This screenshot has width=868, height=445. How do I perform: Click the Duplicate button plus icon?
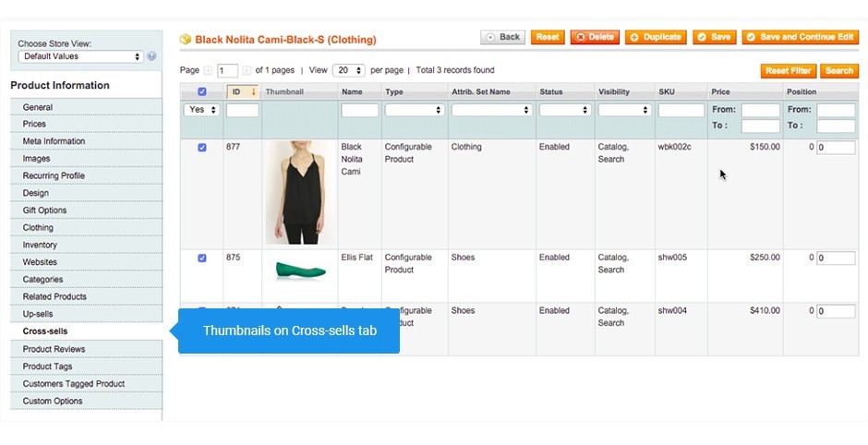(634, 37)
